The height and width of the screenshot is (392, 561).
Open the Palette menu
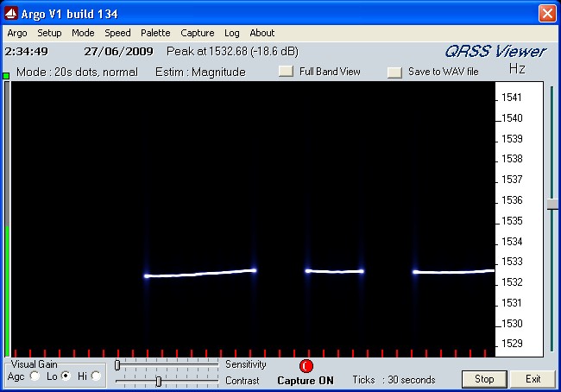click(155, 33)
